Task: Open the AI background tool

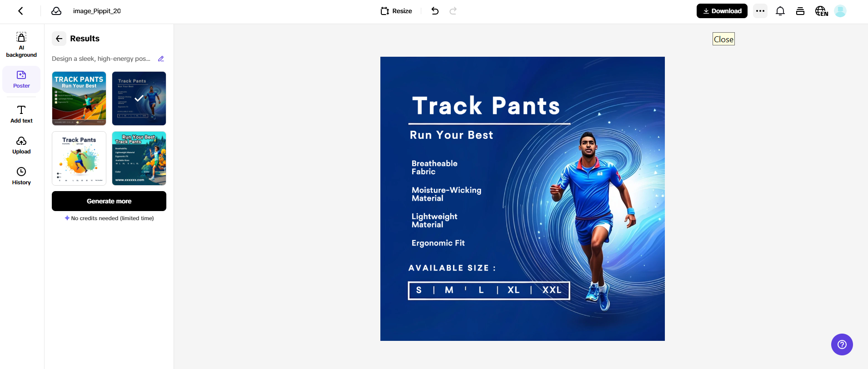Action: pyautogui.click(x=21, y=44)
